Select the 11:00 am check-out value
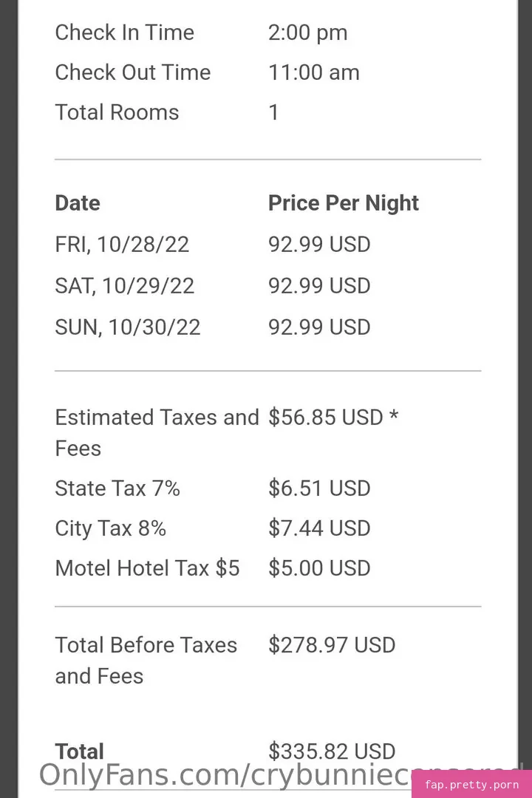 [314, 72]
